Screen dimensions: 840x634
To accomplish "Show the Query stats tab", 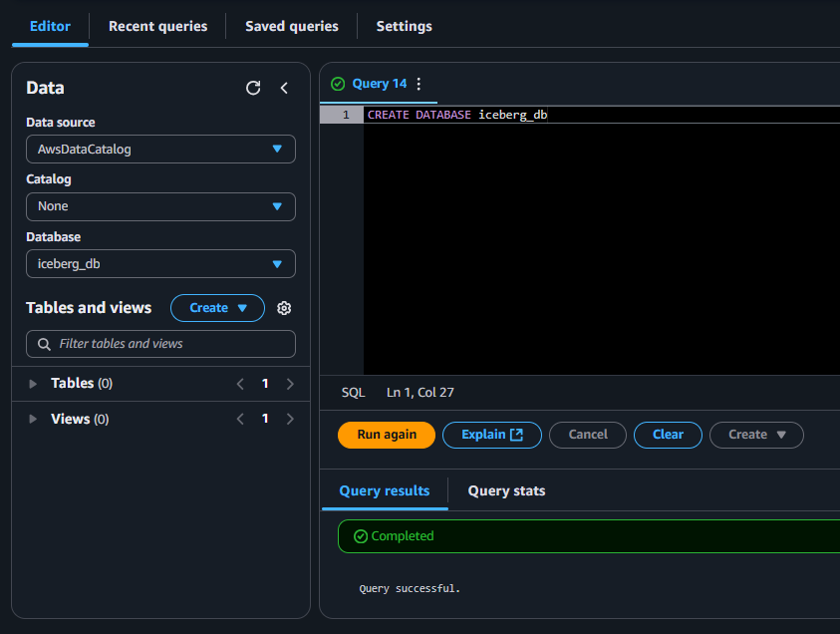I will [506, 490].
